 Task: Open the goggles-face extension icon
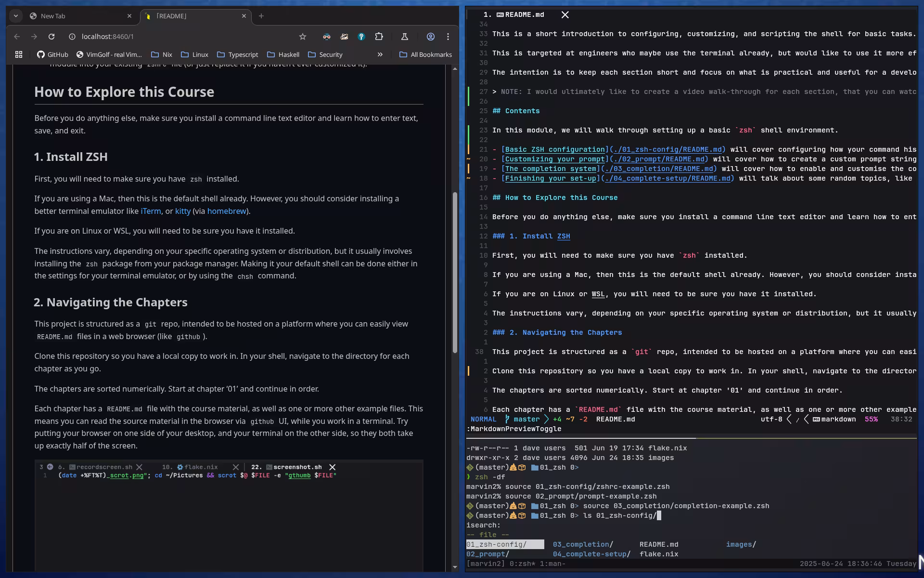pos(327,37)
